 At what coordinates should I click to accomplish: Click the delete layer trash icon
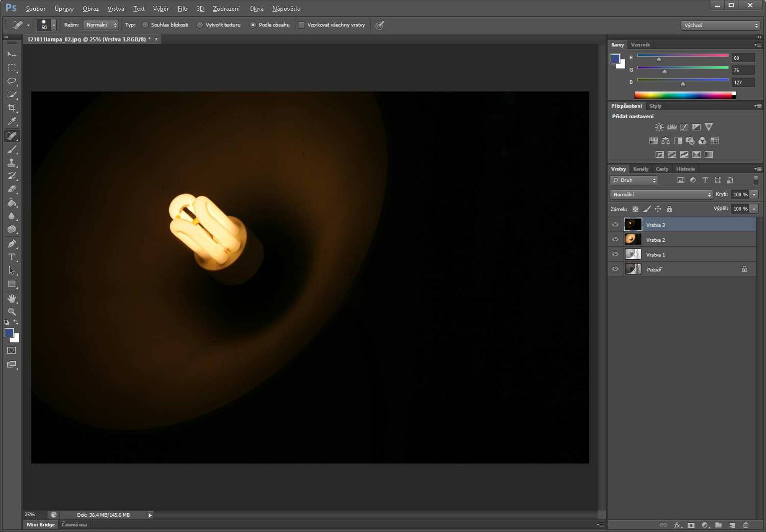745,525
